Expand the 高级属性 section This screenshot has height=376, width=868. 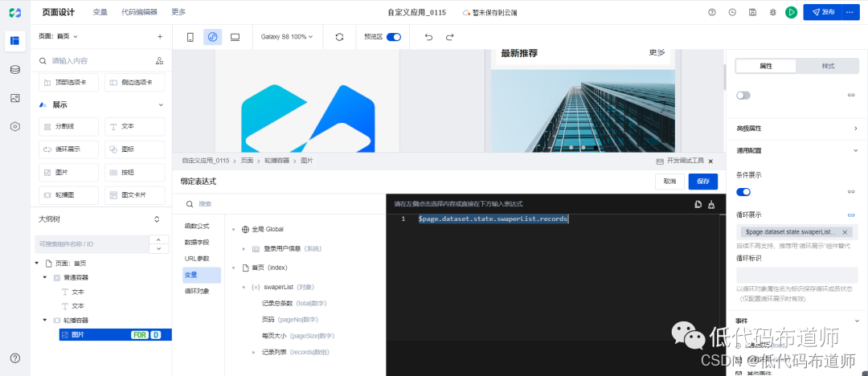856,129
